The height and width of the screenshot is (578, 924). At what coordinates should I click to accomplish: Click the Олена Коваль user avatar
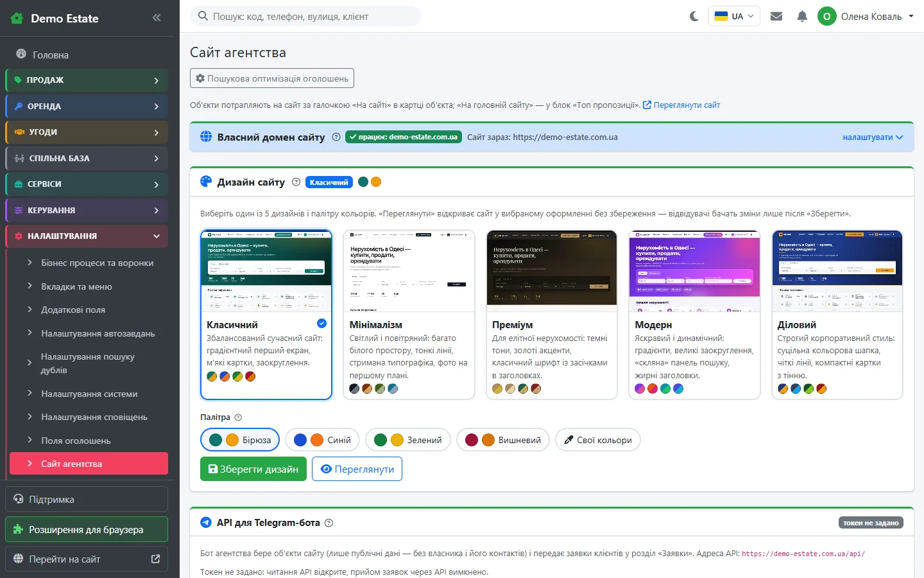[x=826, y=17]
